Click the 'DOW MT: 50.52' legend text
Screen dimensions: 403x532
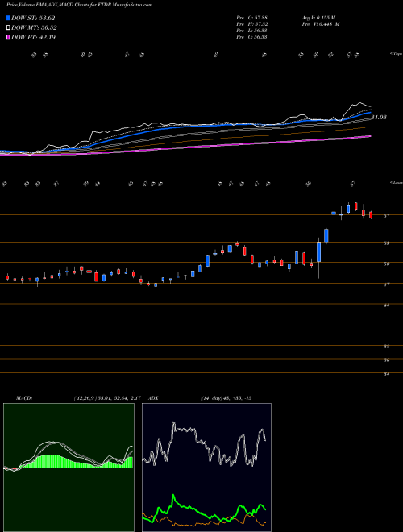tap(34, 28)
